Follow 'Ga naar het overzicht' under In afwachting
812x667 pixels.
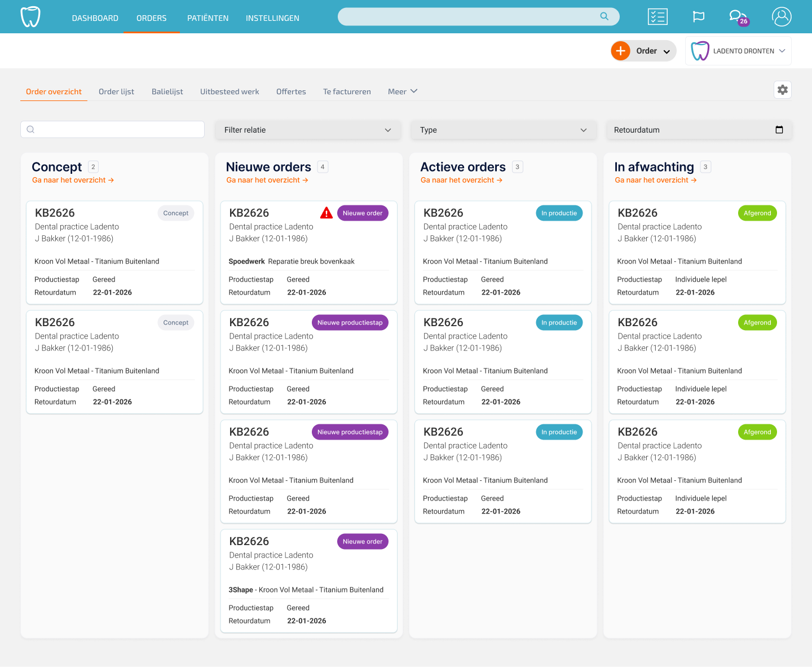click(x=655, y=180)
